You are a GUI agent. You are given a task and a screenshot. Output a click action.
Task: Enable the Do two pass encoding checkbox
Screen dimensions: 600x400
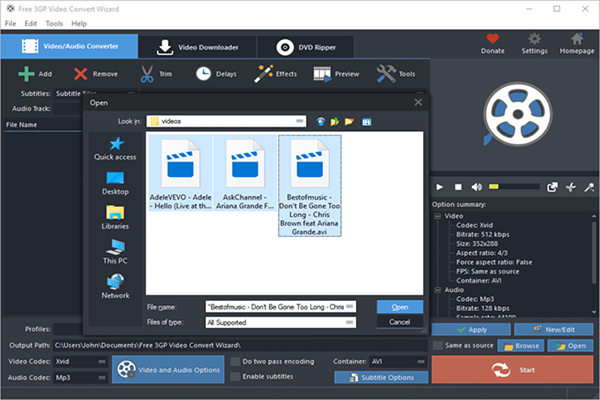236,360
